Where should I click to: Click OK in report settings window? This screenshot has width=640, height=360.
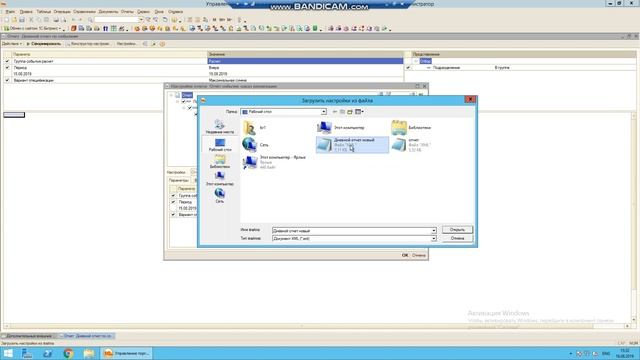point(404,255)
